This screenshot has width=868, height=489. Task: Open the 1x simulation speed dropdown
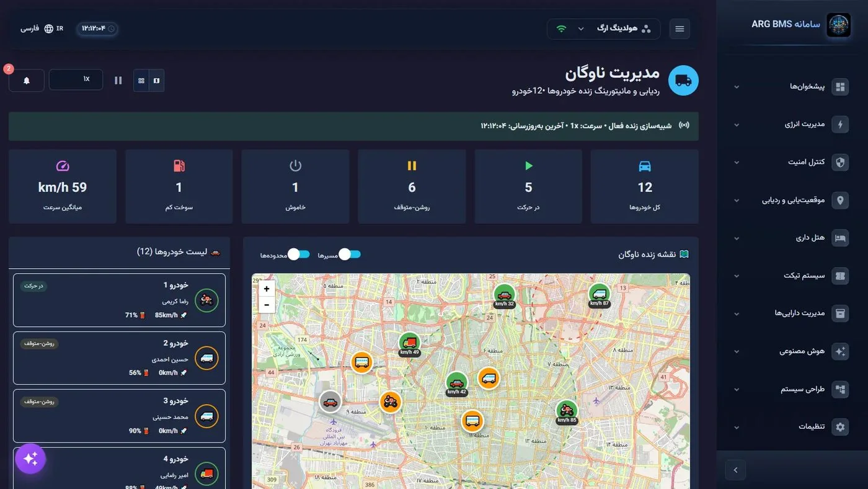[76, 79]
